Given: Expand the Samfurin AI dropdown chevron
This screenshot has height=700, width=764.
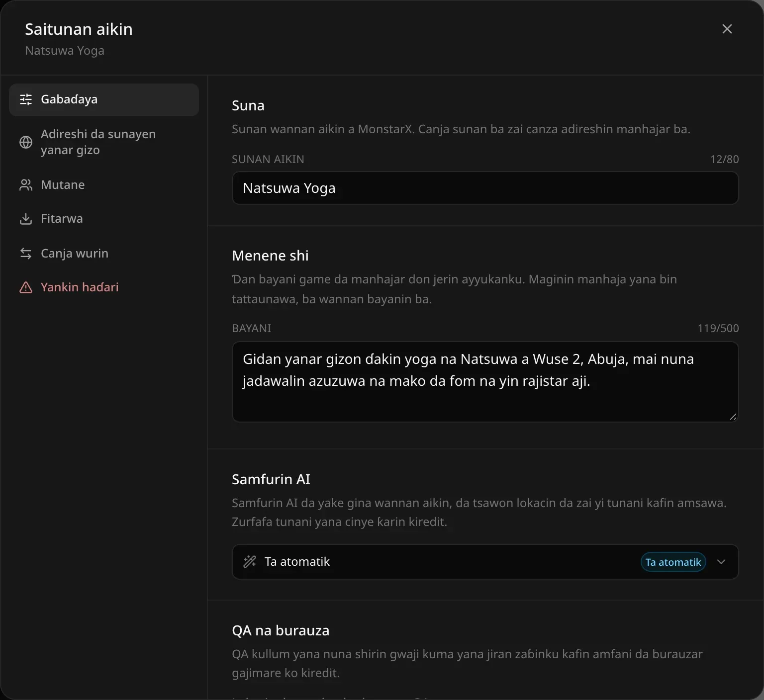Looking at the screenshot, I should (721, 562).
